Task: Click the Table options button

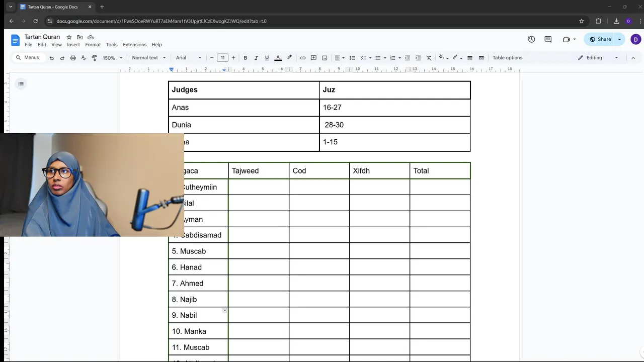Action: [507, 58]
